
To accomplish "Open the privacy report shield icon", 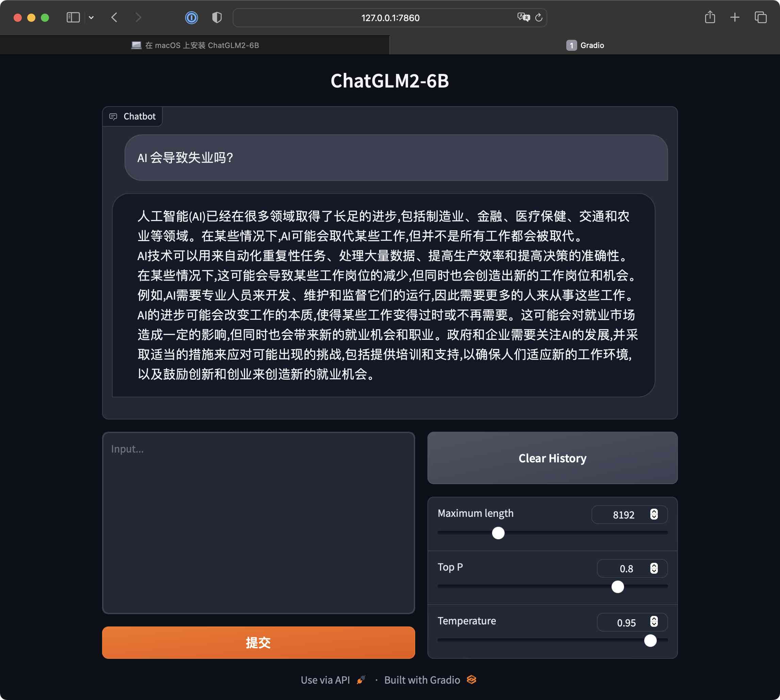I will [x=217, y=18].
